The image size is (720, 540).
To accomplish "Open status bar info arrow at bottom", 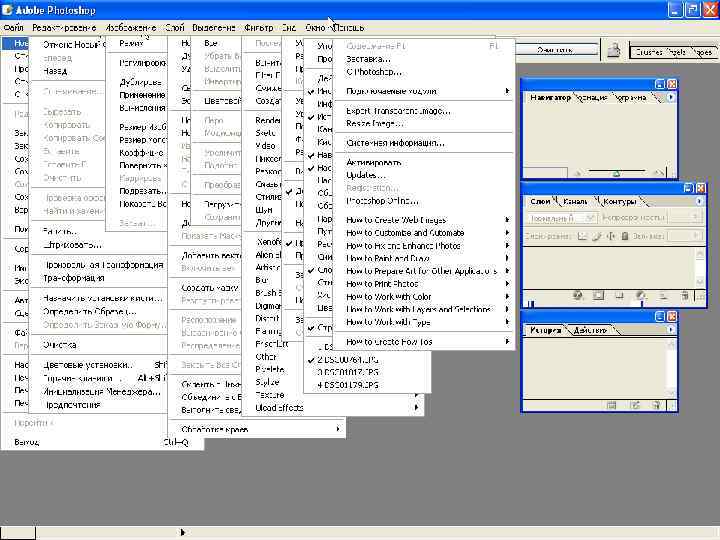I will [182, 533].
